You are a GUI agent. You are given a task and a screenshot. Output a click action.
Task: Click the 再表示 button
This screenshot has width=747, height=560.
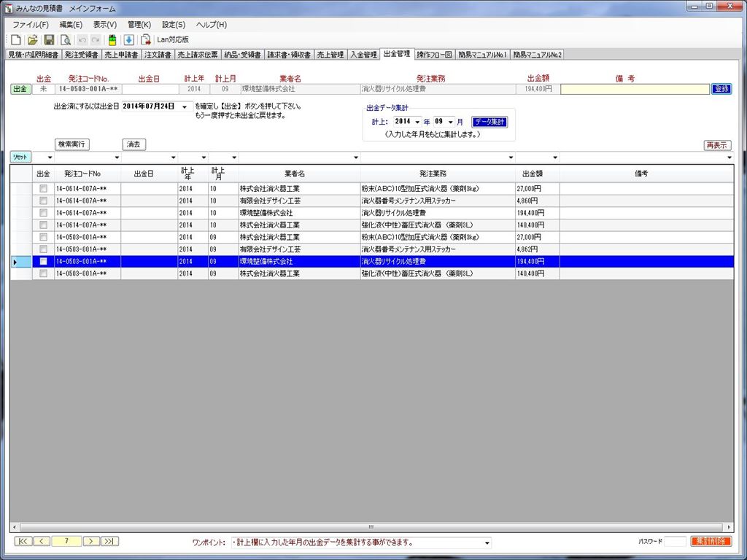pyautogui.click(x=717, y=145)
